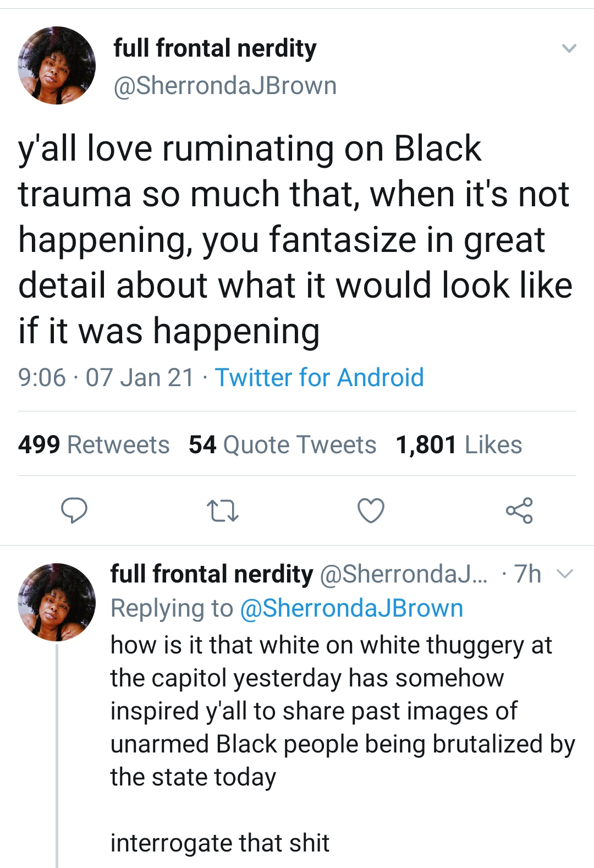
Task: Click the reply speech bubble icon
Action: click(74, 510)
